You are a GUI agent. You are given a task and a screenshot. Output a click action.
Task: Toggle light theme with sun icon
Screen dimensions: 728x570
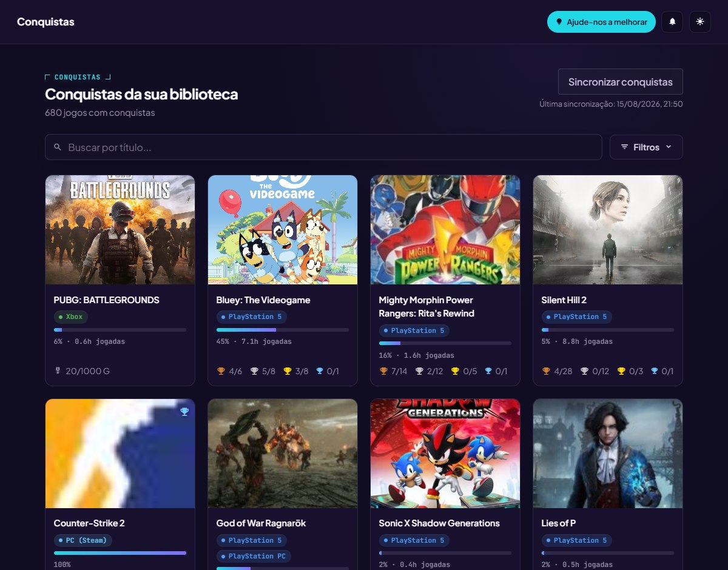pyautogui.click(x=700, y=22)
